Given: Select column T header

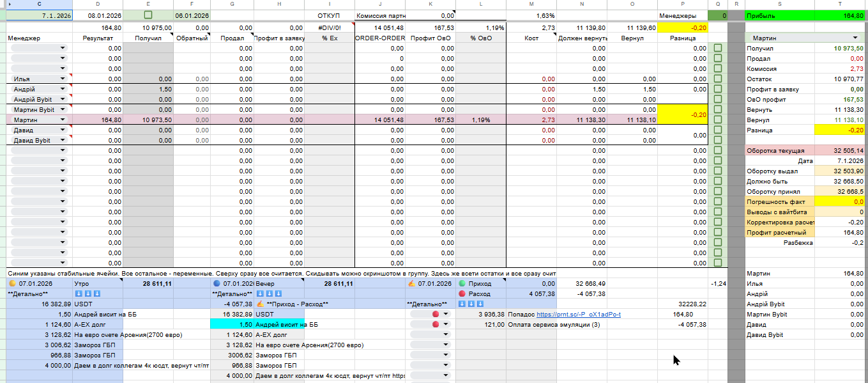Looking at the screenshot, I should (x=839, y=4).
